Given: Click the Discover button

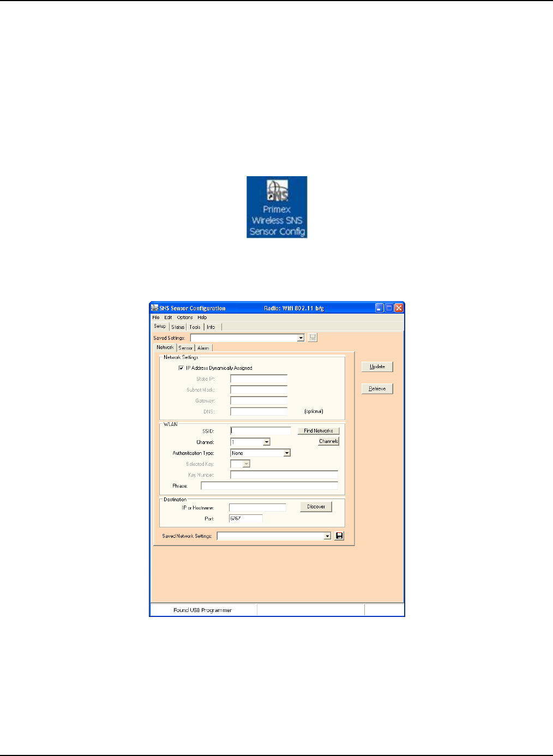Looking at the screenshot, I should (x=316, y=507).
